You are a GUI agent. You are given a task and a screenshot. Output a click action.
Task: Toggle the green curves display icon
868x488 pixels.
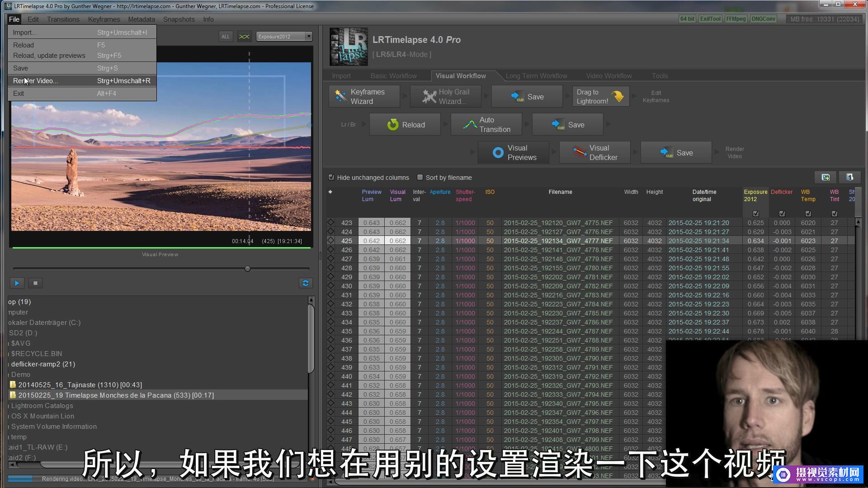coord(244,37)
